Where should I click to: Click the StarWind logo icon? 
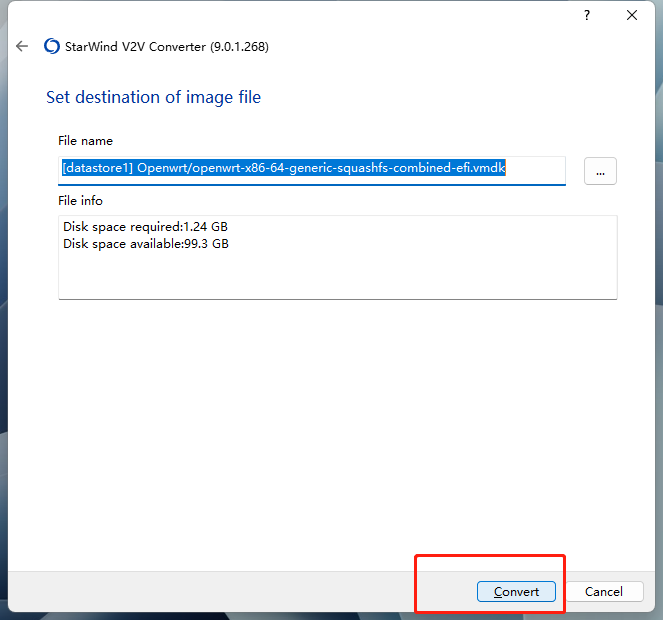coord(52,46)
